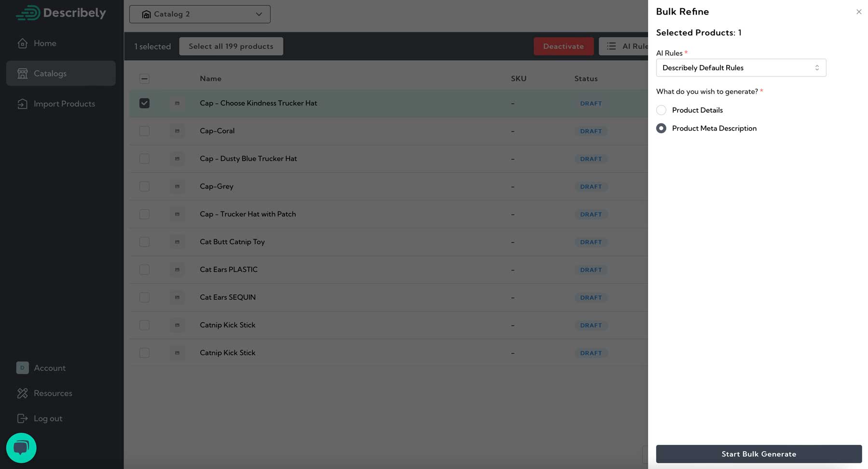Click Select all 199 products

tap(231, 46)
